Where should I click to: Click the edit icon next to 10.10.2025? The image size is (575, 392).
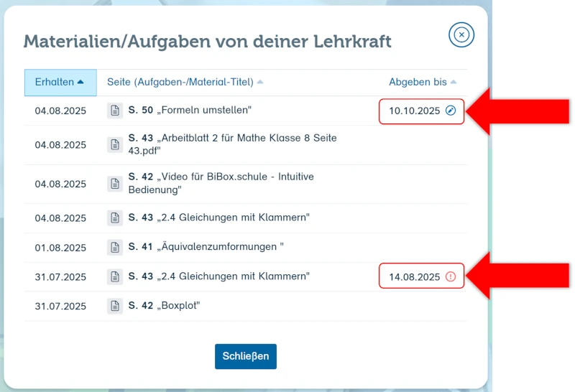pos(451,111)
